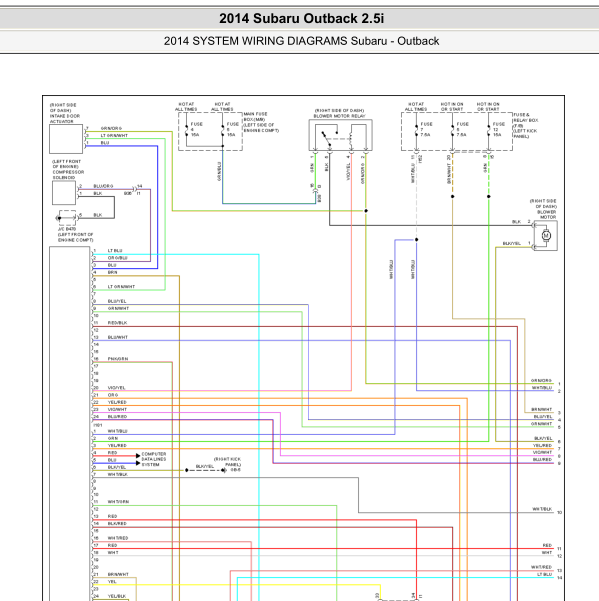
Task: Select the "BLK/RED" wire label at pin 14
Action: (x=117, y=523)
